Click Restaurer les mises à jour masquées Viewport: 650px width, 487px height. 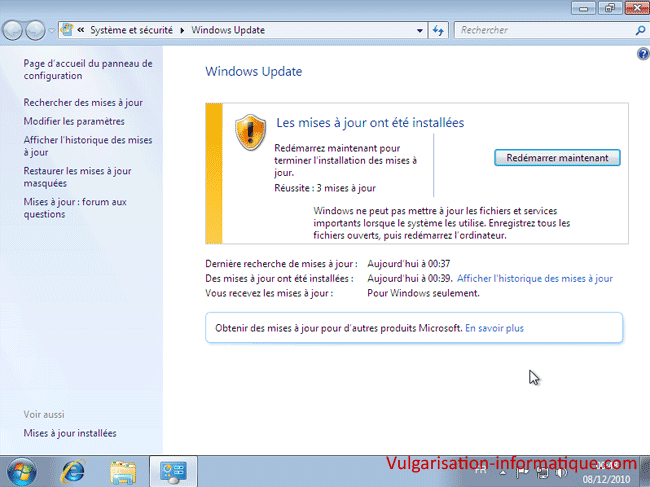pyautogui.click(x=78, y=177)
